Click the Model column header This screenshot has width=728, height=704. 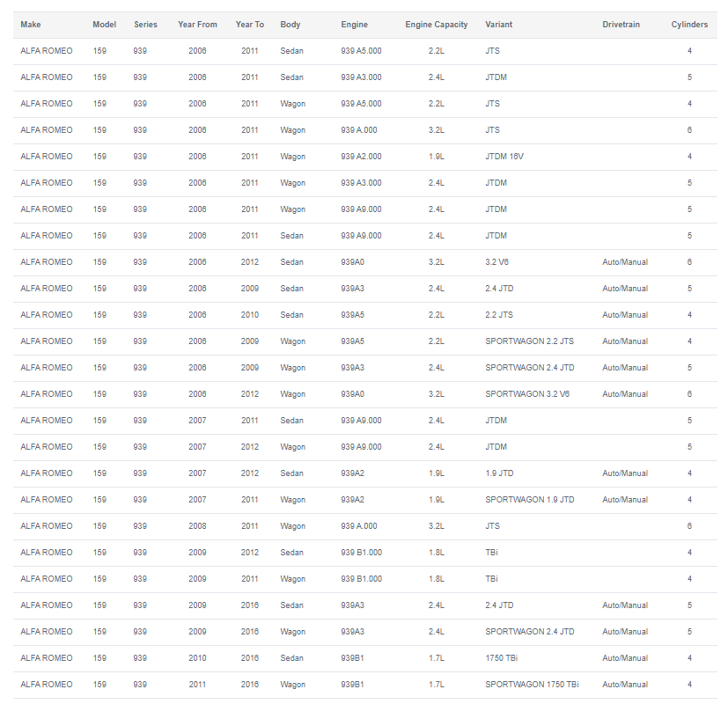tap(105, 25)
